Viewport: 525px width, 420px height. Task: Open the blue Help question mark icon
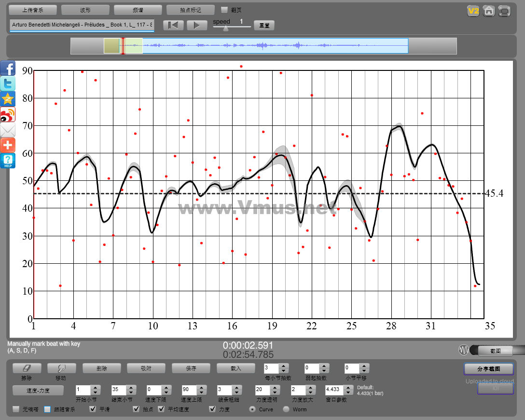(8, 161)
